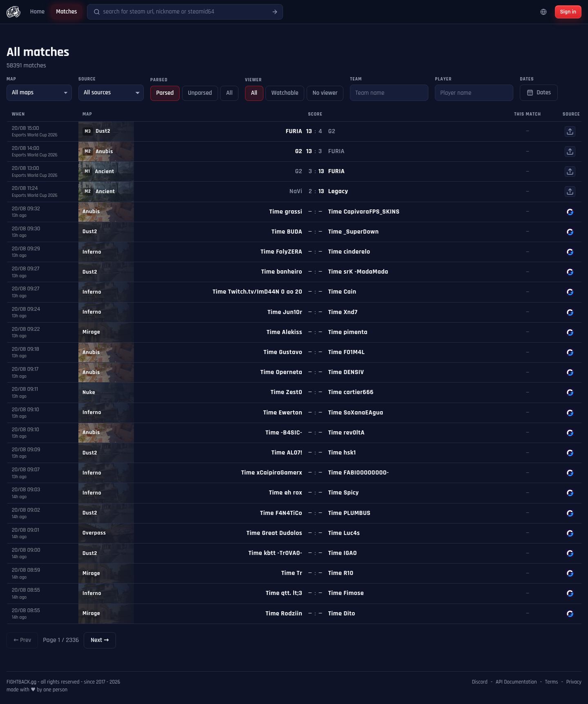Viewport: 588px width, 704px height.
Task: Click source icon for Time Jun10r match
Action: click(570, 312)
